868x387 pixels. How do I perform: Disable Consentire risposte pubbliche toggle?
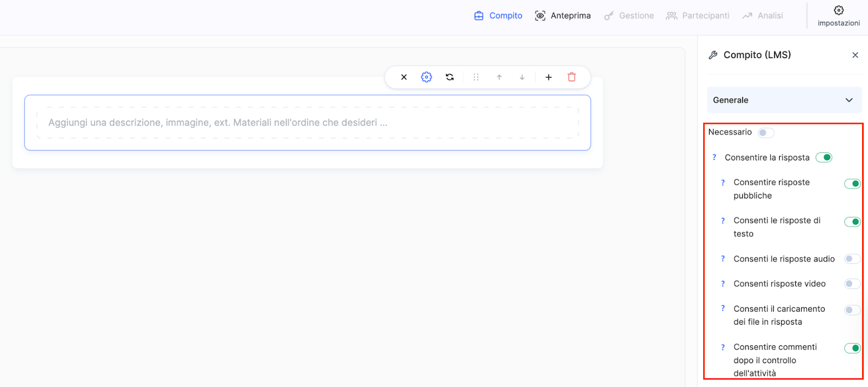(852, 184)
